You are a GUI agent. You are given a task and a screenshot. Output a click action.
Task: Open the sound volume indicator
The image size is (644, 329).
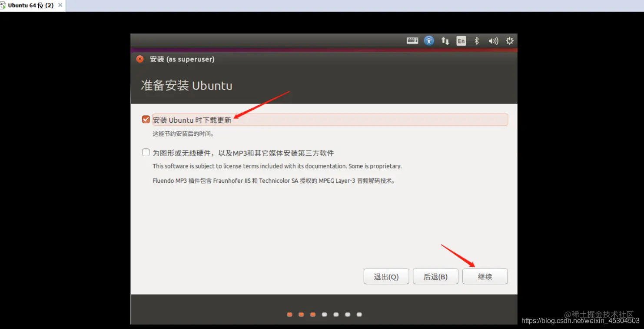[493, 41]
